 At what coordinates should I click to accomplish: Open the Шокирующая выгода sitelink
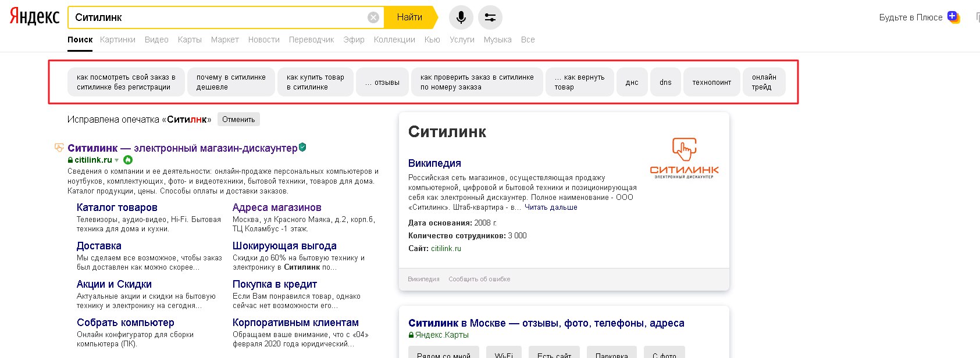pyautogui.click(x=284, y=246)
